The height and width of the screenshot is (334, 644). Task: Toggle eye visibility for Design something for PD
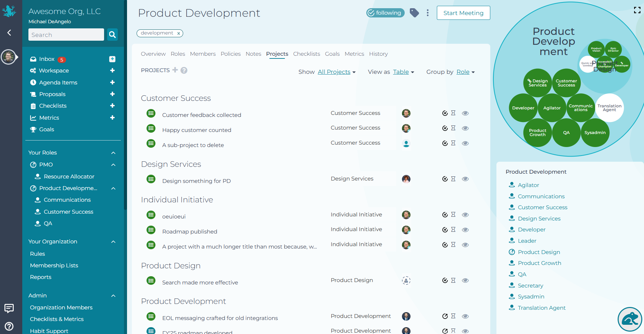coord(465,179)
